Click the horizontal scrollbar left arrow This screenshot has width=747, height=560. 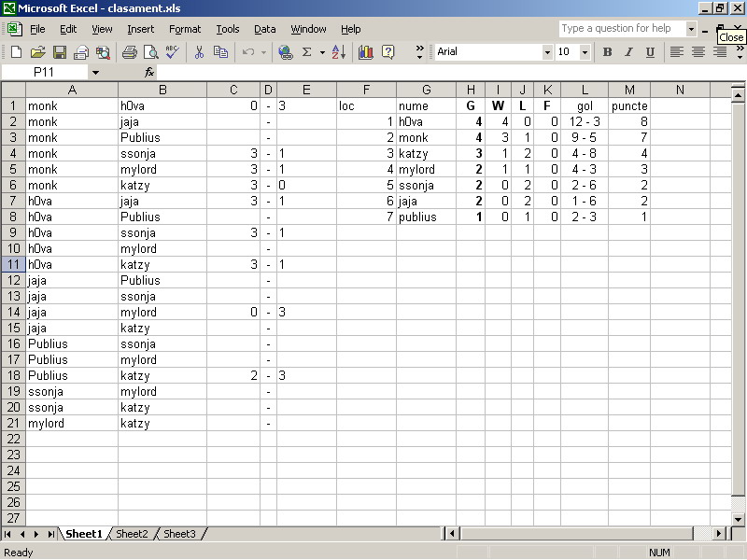452,534
